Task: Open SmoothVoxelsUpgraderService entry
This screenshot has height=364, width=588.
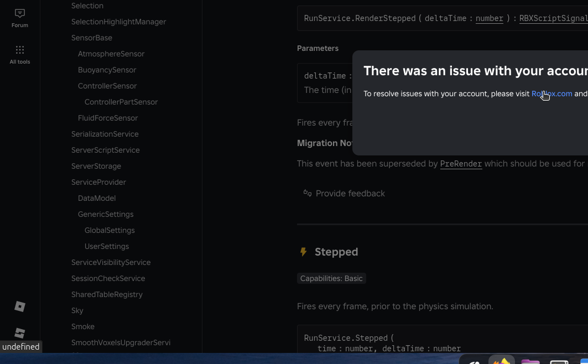Action: pyautogui.click(x=121, y=342)
